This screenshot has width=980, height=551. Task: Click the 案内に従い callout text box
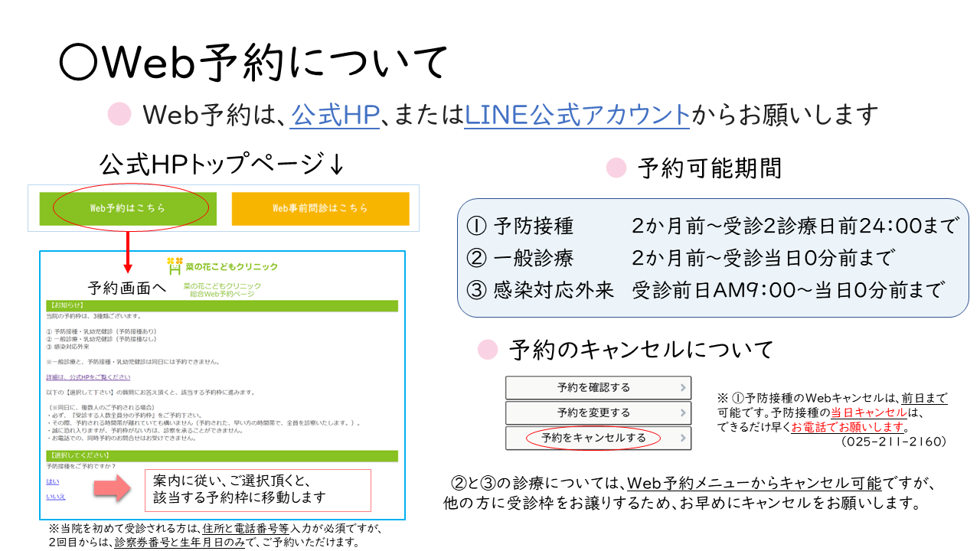257,490
